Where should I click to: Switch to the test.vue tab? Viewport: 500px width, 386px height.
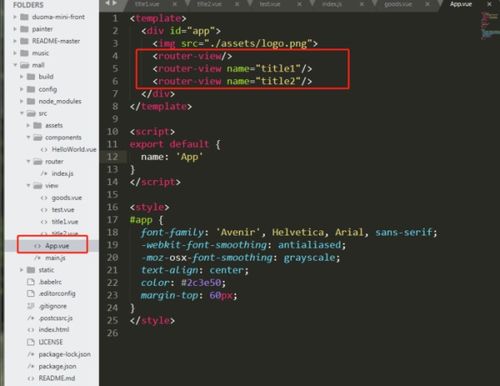pos(270,4)
